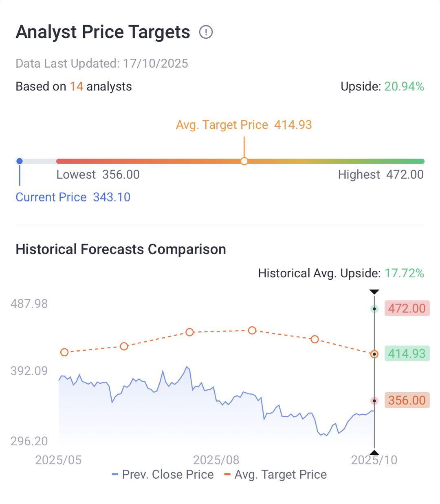Click the bottom black triangle chart cursor handle
The height and width of the screenshot is (504, 440).
(x=374, y=452)
